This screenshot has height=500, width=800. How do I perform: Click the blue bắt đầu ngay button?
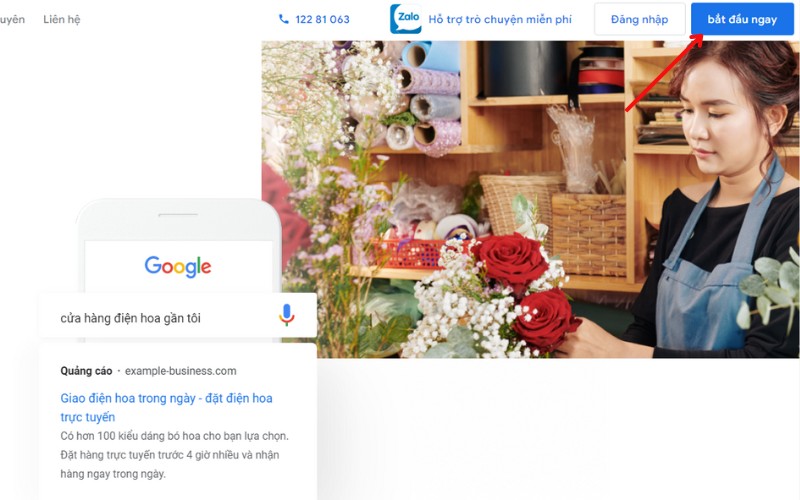coord(741,19)
